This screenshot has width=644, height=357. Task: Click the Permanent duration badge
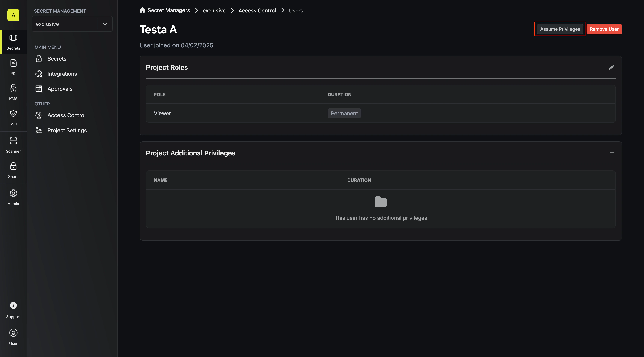(x=344, y=113)
